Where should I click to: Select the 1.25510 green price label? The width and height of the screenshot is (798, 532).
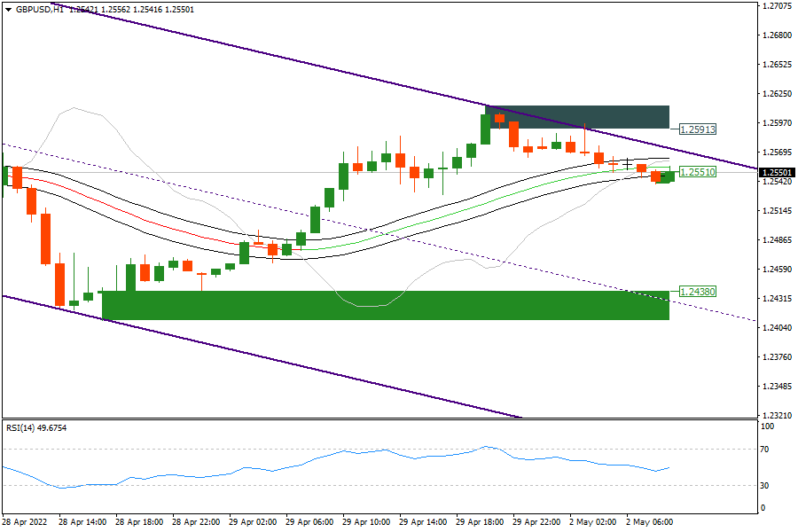click(x=697, y=171)
